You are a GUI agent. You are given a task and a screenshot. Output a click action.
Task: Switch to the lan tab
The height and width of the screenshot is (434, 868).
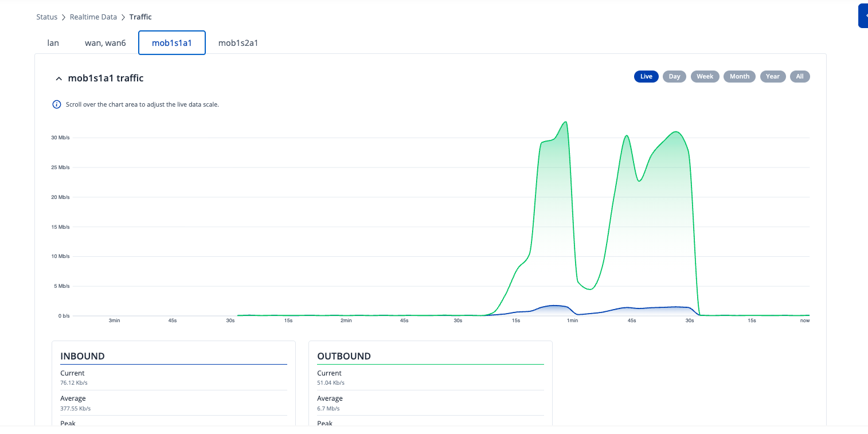point(53,43)
